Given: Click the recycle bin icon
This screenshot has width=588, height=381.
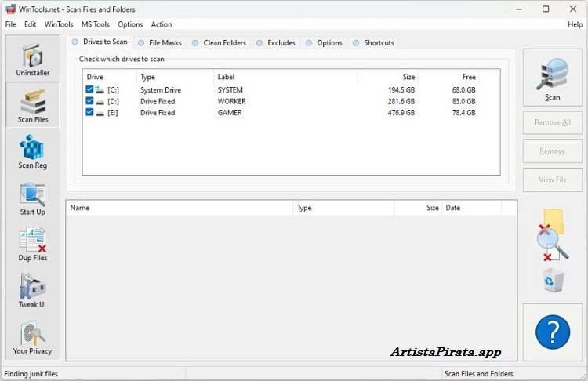Looking at the screenshot, I should click(553, 281).
